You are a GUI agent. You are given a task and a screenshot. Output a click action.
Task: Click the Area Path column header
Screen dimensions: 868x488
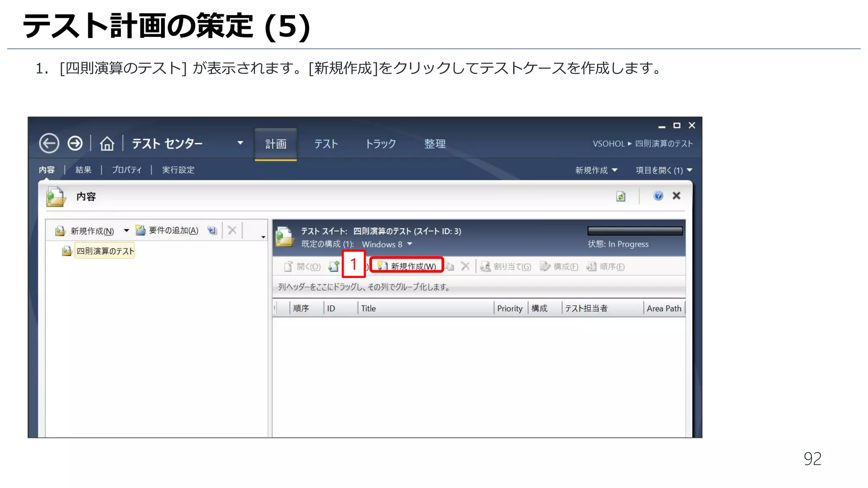click(x=664, y=308)
